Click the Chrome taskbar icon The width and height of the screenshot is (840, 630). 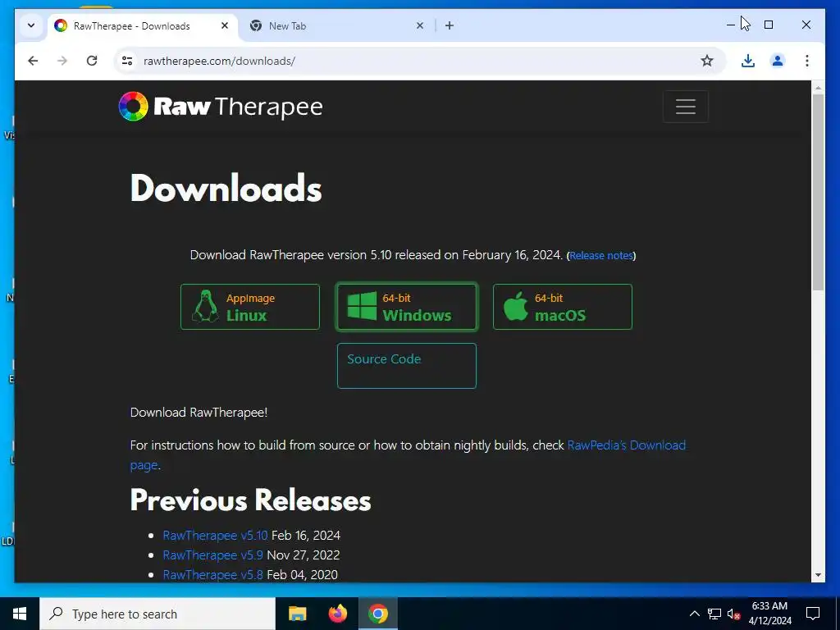(x=377, y=614)
